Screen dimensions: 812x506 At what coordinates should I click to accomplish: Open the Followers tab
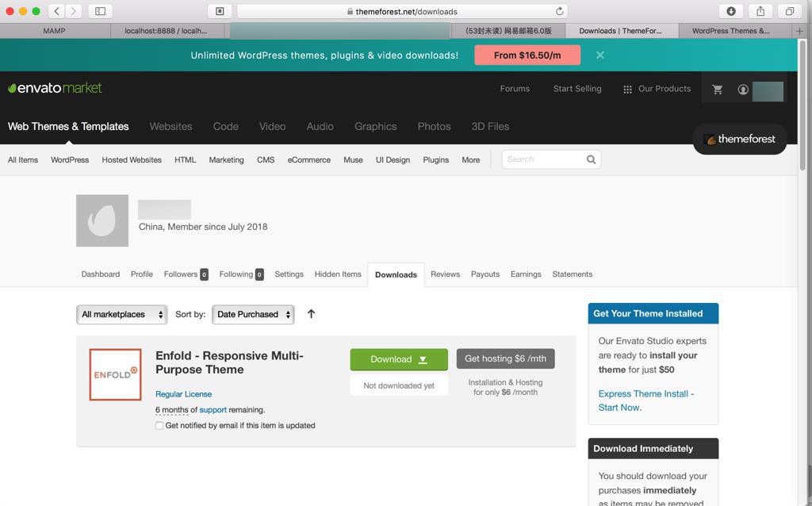186,274
